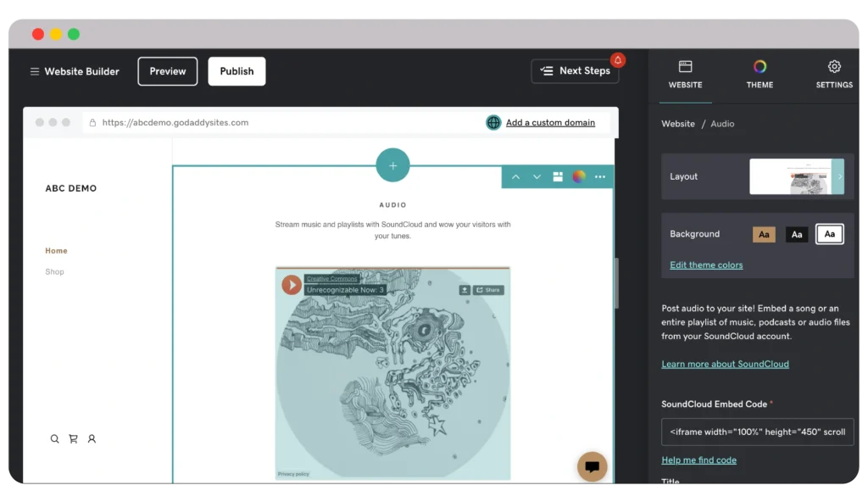Switch to the Theme color wheel icon

(x=759, y=73)
